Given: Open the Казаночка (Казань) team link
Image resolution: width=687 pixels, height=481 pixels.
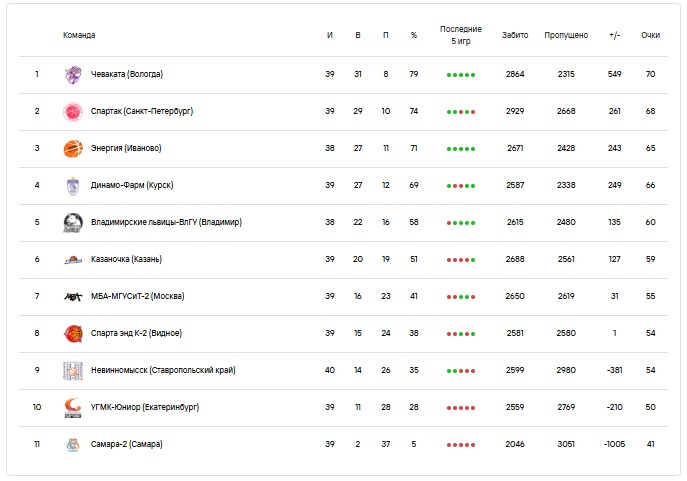Looking at the screenshot, I should [x=126, y=259].
